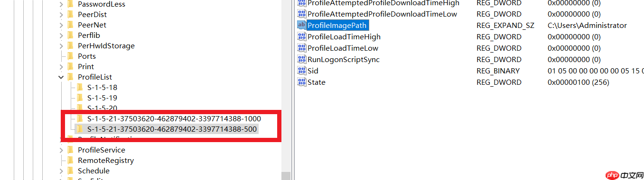This screenshot has height=180, width=644.
Task: Click the folder icon of the SID key ending -500
Action: pos(80,129)
